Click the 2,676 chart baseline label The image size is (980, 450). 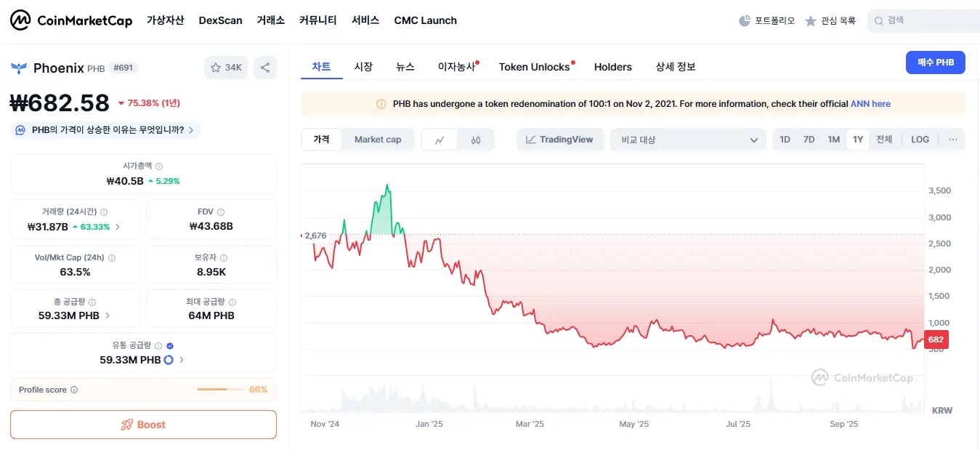315,236
